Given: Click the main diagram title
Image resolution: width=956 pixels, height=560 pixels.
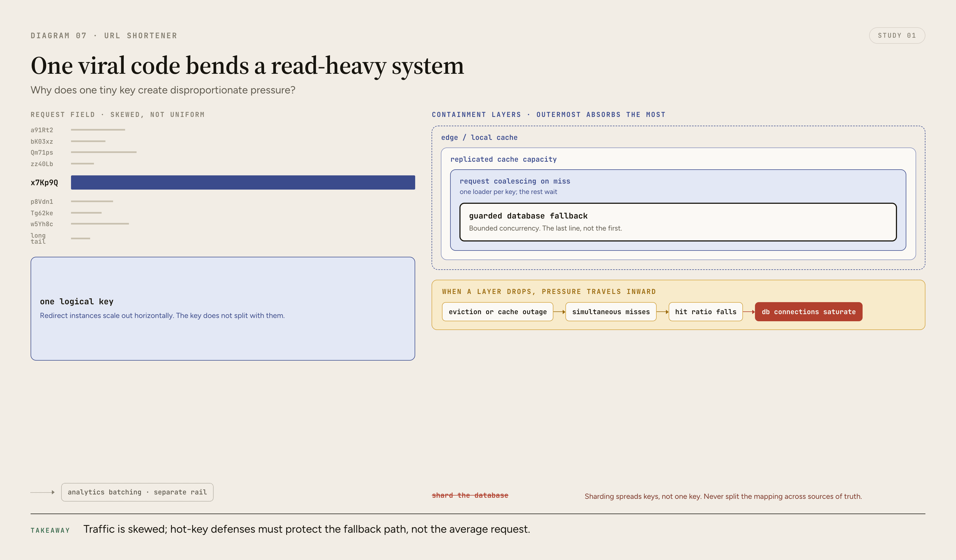Looking at the screenshot, I should [x=247, y=66].
